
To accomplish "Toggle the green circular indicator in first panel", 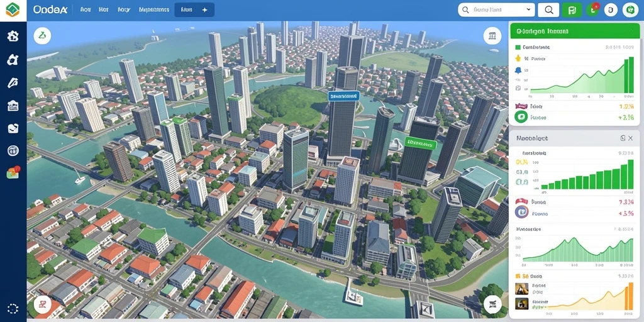I will pyautogui.click(x=521, y=117).
